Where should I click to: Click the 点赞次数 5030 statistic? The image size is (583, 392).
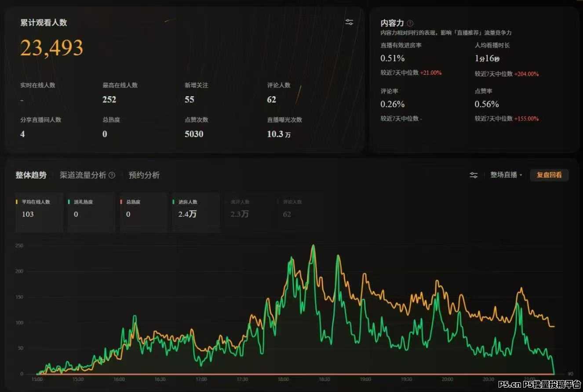point(194,134)
